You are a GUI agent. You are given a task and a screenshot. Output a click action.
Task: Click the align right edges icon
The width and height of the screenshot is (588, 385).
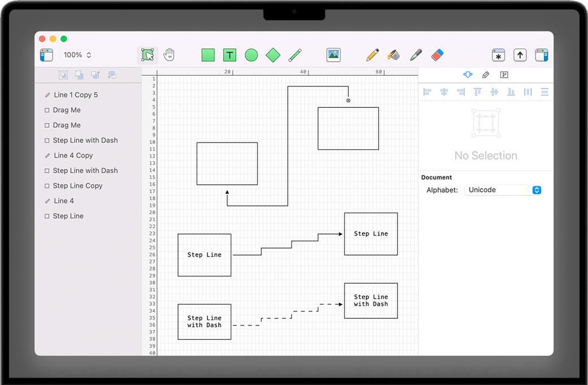pyautogui.click(x=461, y=92)
